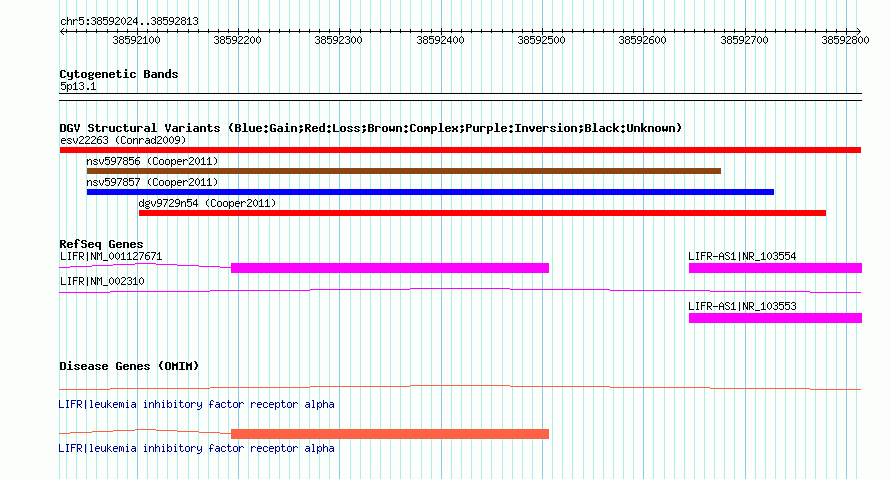Click ruler position 38592600
The image size is (890, 479).
pos(643,40)
